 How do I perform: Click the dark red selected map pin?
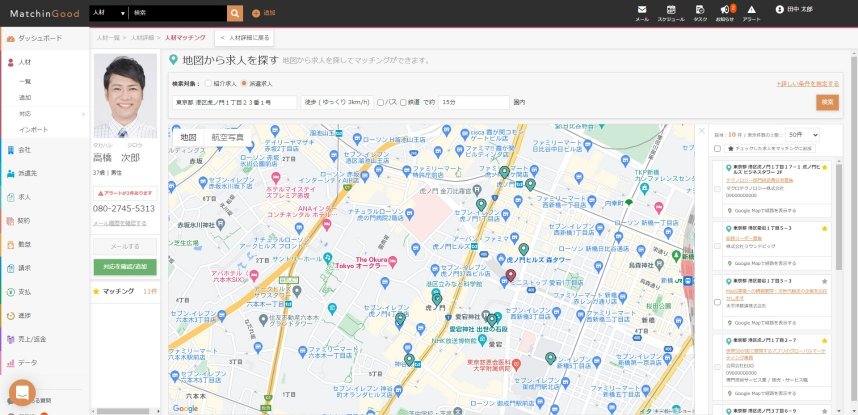(x=510, y=274)
